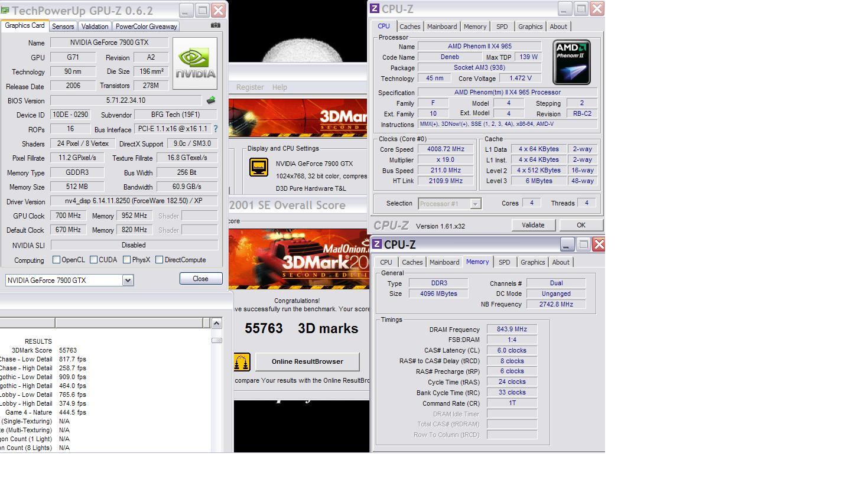Click the AMD Phenom II logo
This screenshot has height=489, width=868.
click(x=571, y=63)
